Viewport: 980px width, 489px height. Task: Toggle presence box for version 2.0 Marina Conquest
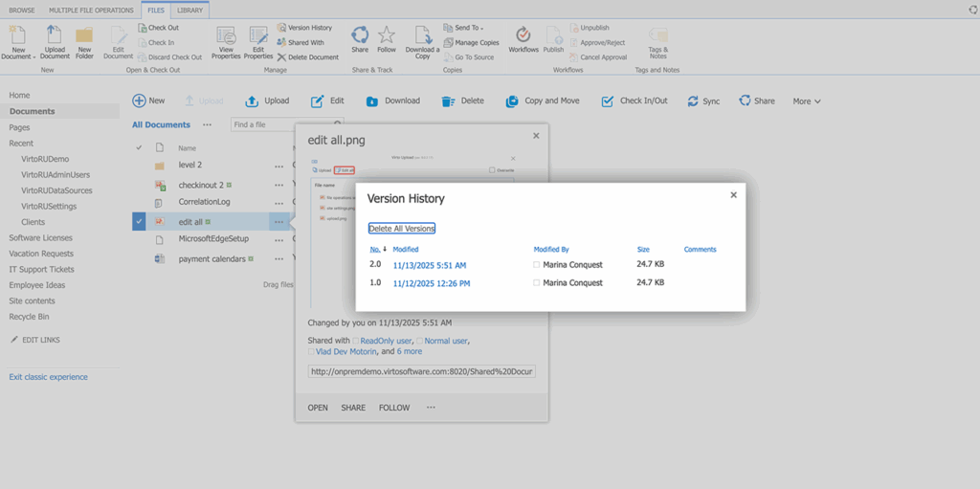[537, 264]
